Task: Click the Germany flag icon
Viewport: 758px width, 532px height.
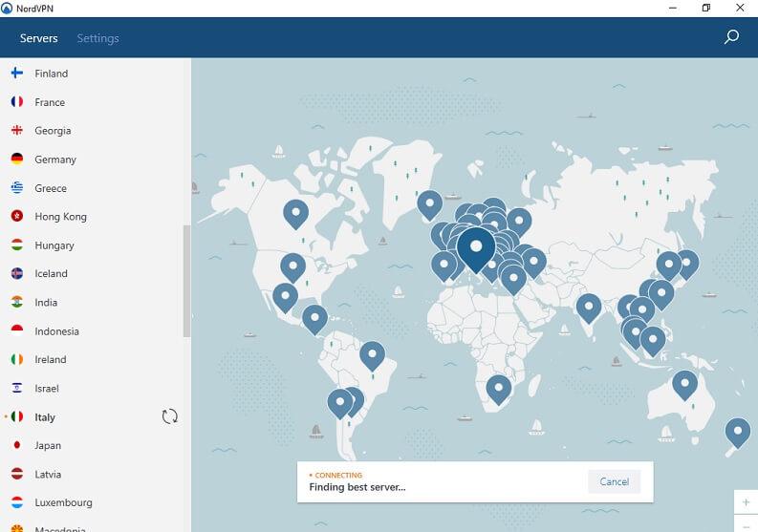Action: [17, 159]
